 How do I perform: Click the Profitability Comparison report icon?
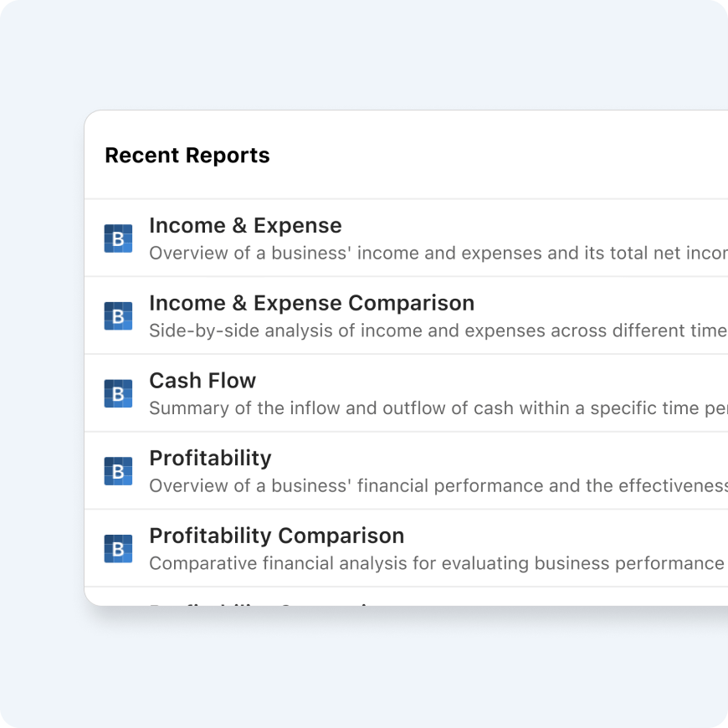click(118, 549)
